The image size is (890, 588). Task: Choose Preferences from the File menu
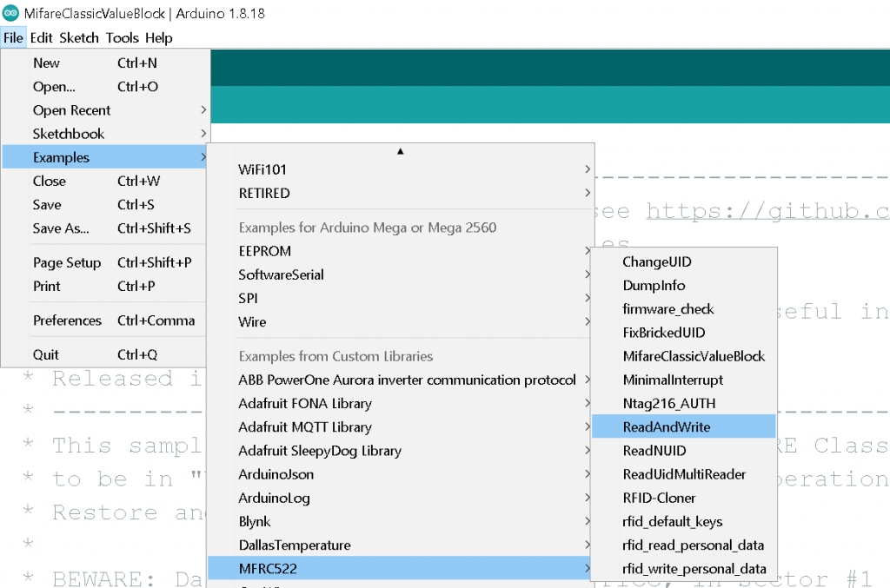[67, 320]
